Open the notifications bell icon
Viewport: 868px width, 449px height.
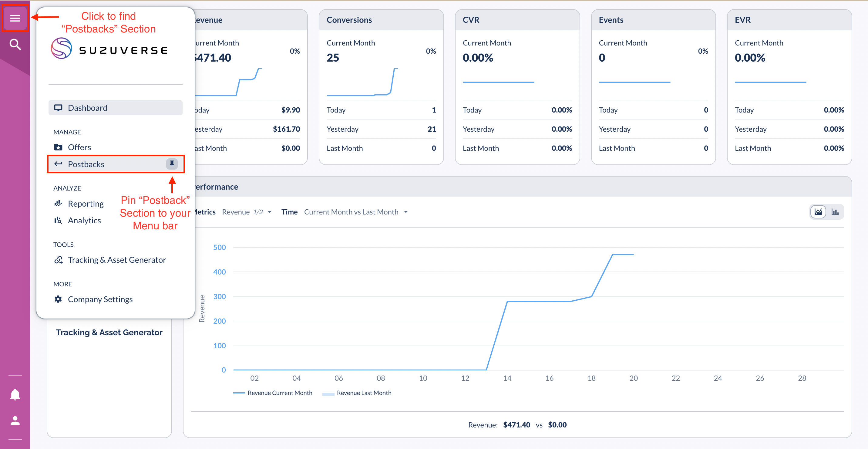pyautogui.click(x=15, y=394)
